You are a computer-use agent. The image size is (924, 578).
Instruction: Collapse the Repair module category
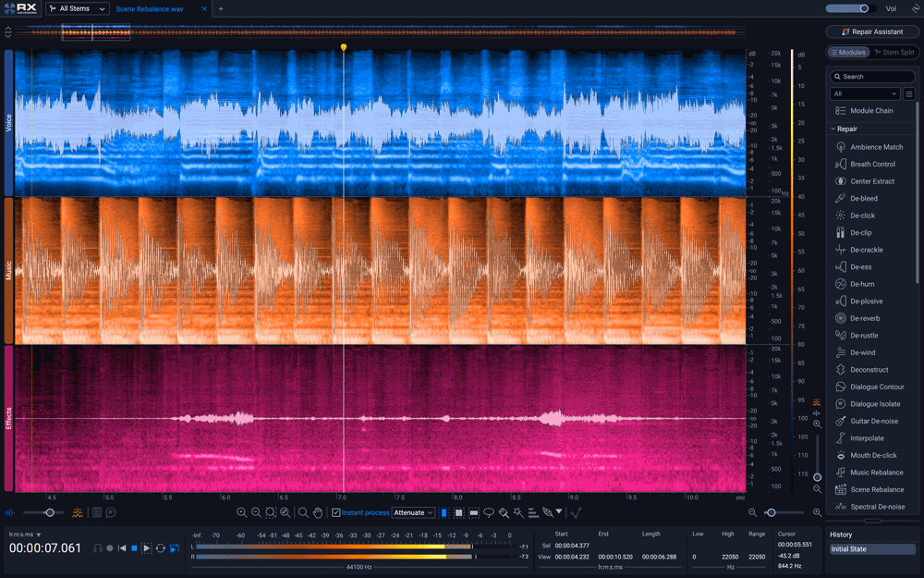833,129
